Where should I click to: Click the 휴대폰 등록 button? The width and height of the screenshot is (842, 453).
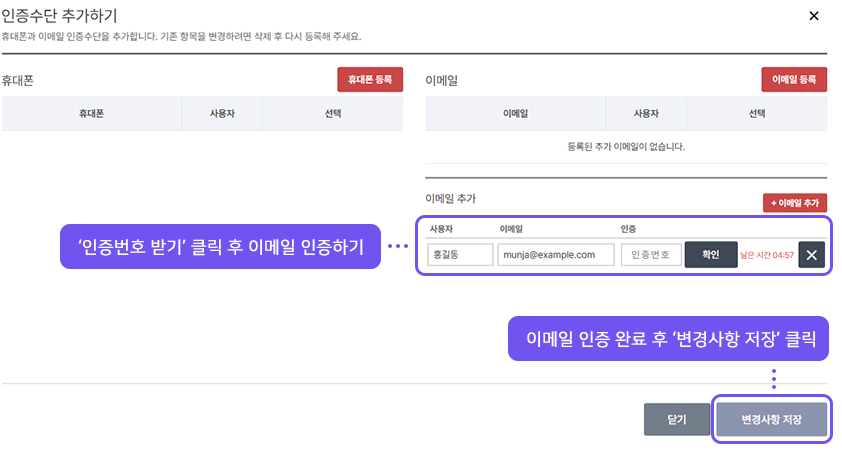click(x=370, y=79)
